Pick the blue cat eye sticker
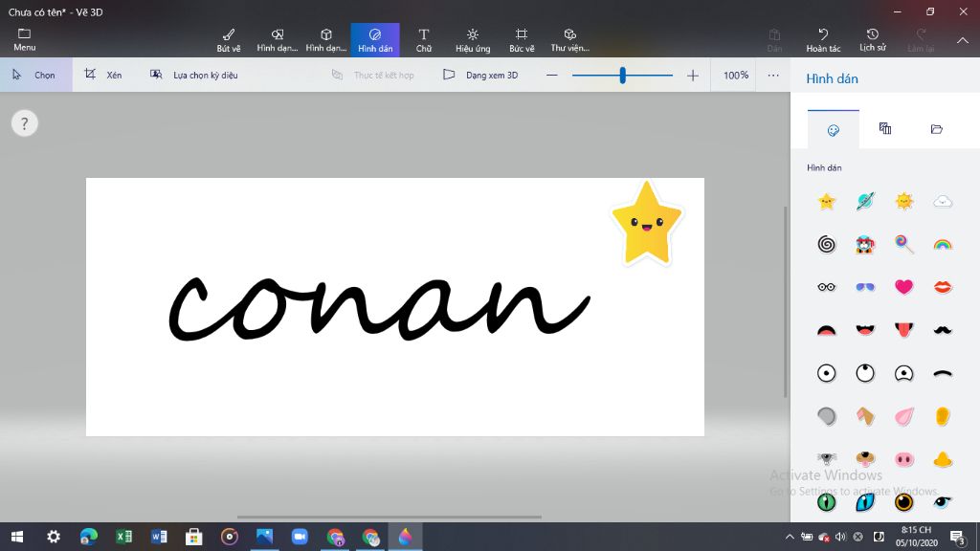 coord(865,501)
